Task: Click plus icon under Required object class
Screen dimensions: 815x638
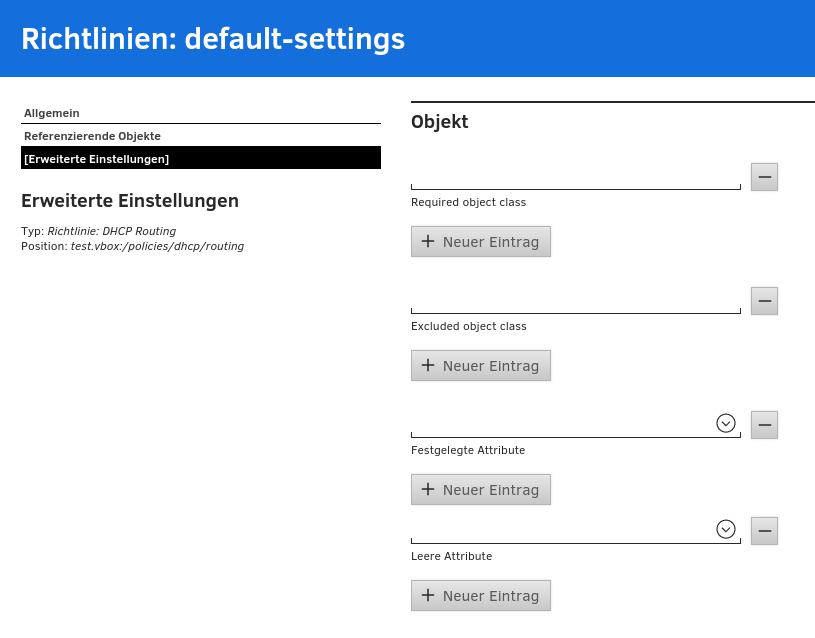Action: point(428,241)
